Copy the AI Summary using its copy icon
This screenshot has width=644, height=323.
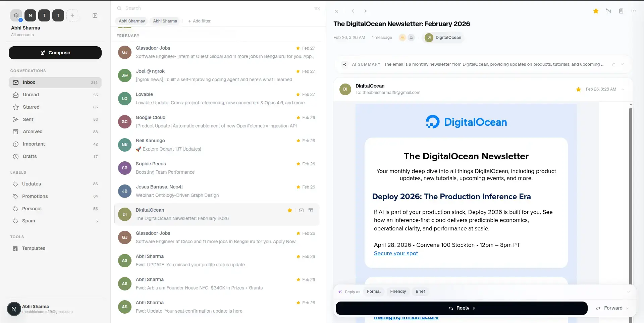pos(613,64)
